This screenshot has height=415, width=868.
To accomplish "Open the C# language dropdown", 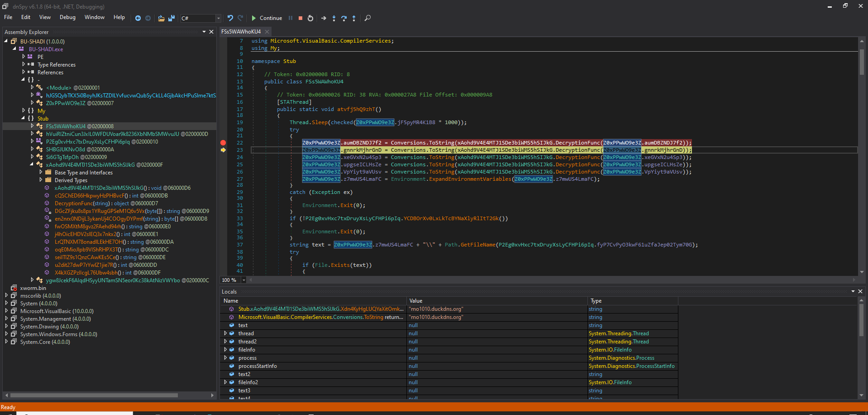I will [x=218, y=18].
